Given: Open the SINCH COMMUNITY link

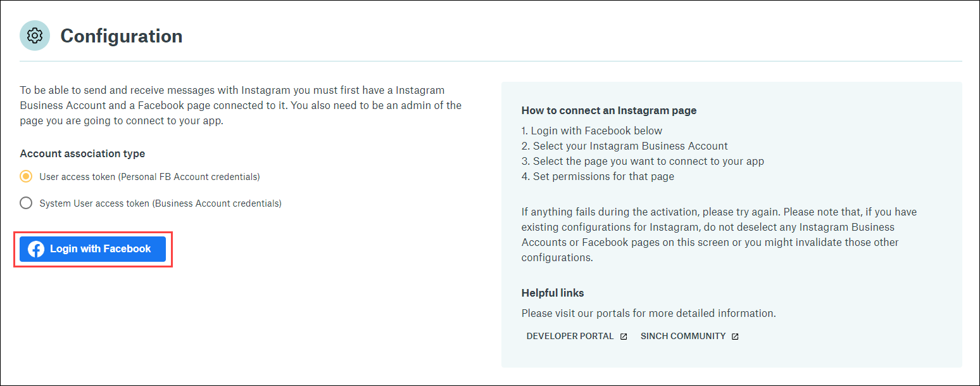Looking at the screenshot, I should [684, 336].
